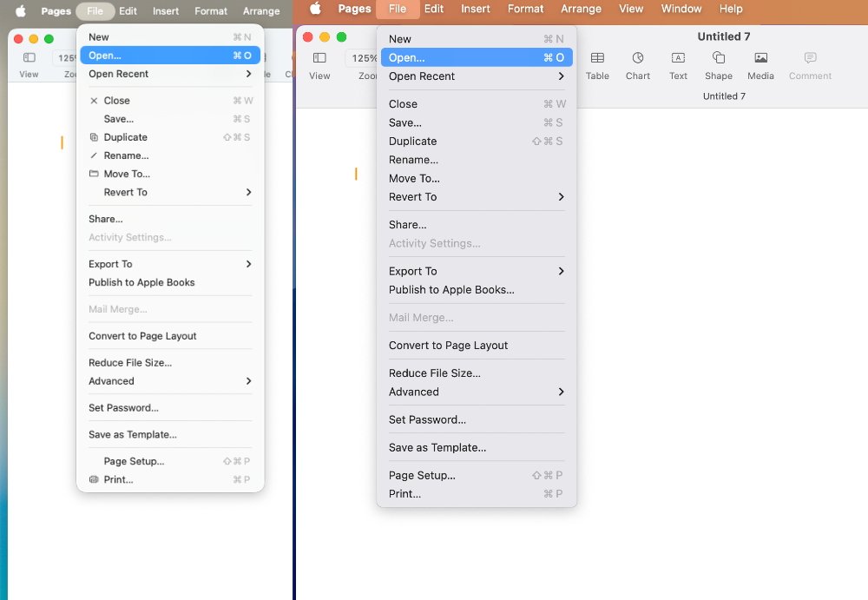Choose Print… with the printer icon in left menu
Screen dimensions: 868x600
click(x=170, y=479)
